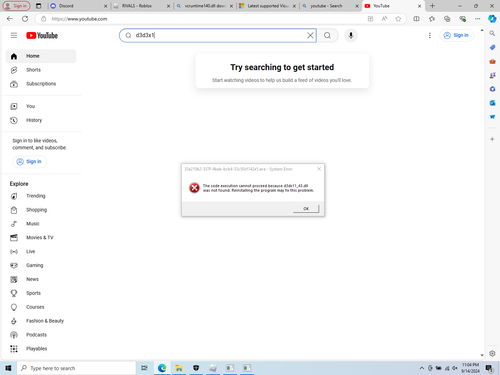Open Courses category
Image resolution: width=500 pixels, height=375 pixels.
coord(41,307)
